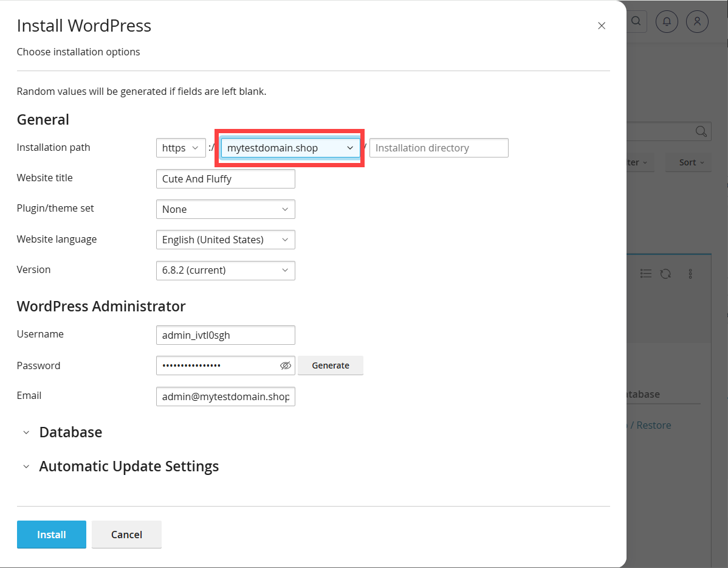728x568 pixels.
Task: Click the magnifier in background search field
Action: click(x=701, y=131)
